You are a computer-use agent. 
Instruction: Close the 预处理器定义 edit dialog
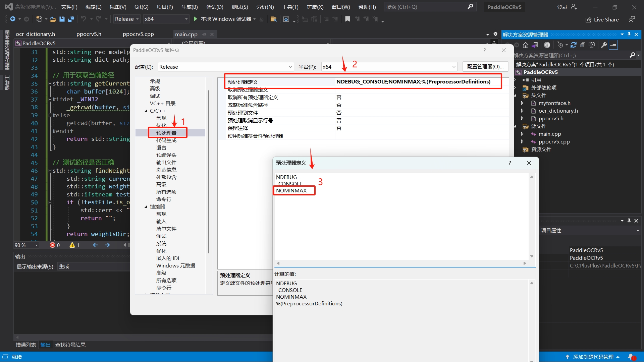click(x=529, y=163)
